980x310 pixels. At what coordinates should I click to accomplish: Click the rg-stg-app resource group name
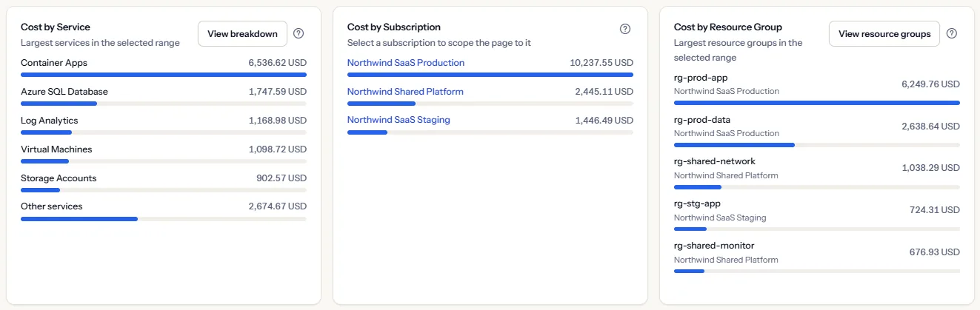pos(697,203)
